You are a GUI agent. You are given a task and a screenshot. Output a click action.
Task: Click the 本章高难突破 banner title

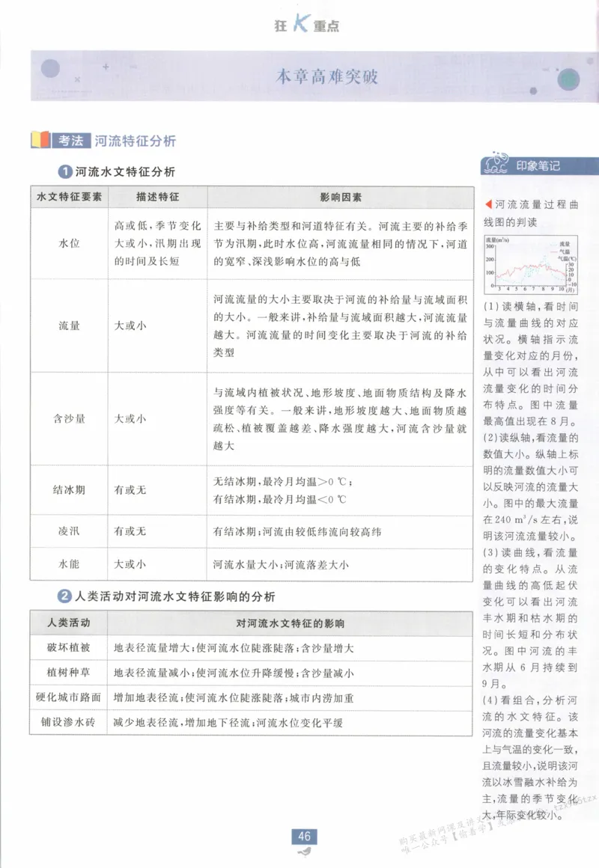coord(327,76)
